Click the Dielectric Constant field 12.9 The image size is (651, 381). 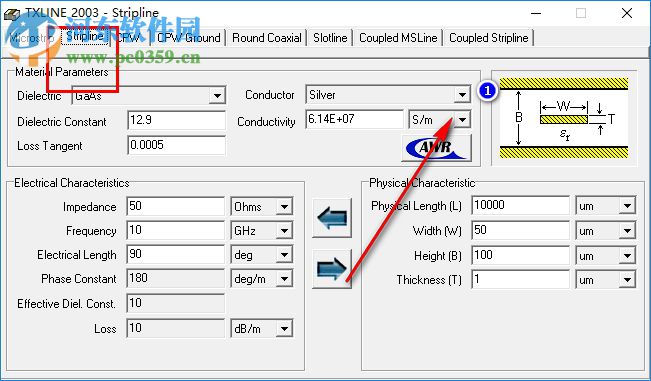click(x=176, y=120)
